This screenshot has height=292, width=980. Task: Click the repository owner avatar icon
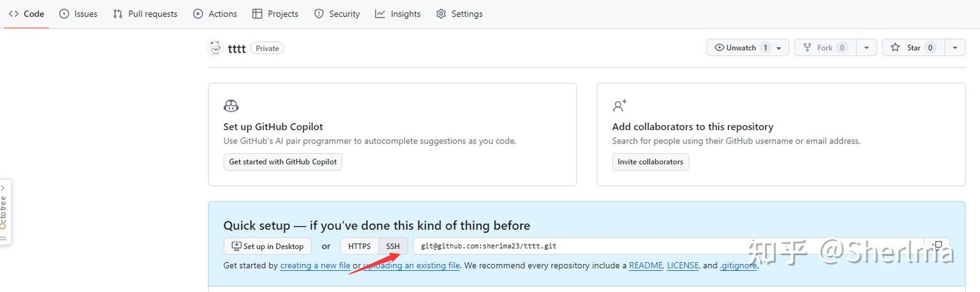pyautogui.click(x=215, y=48)
